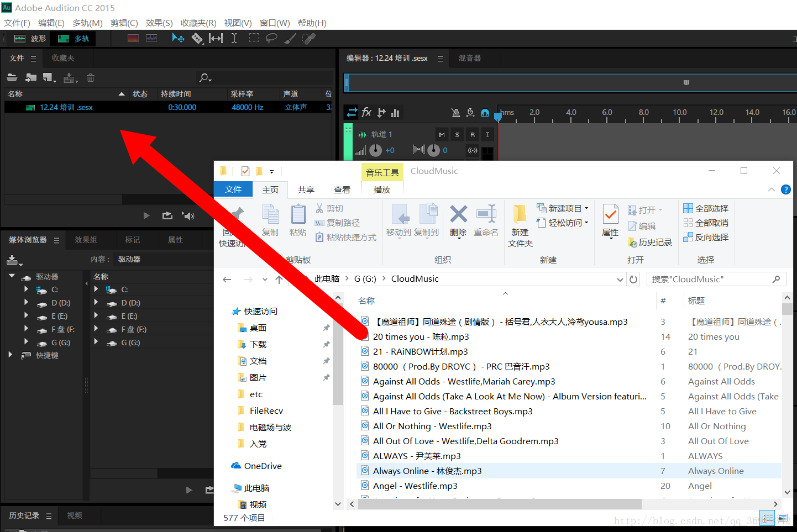
Task: Open Effects (效果) menu in Audition menu bar
Action: [x=159, y=23]
